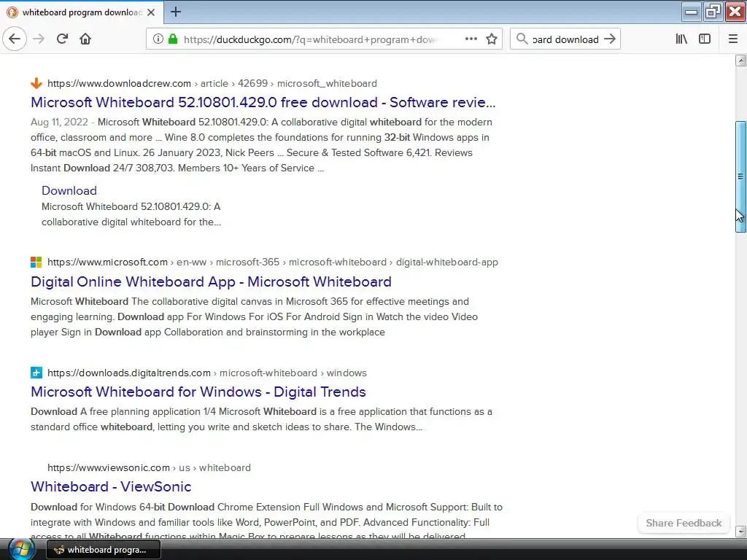747x560 pixels.
Task: Click the Microsoft logo favicon
Action: (36, 262)
